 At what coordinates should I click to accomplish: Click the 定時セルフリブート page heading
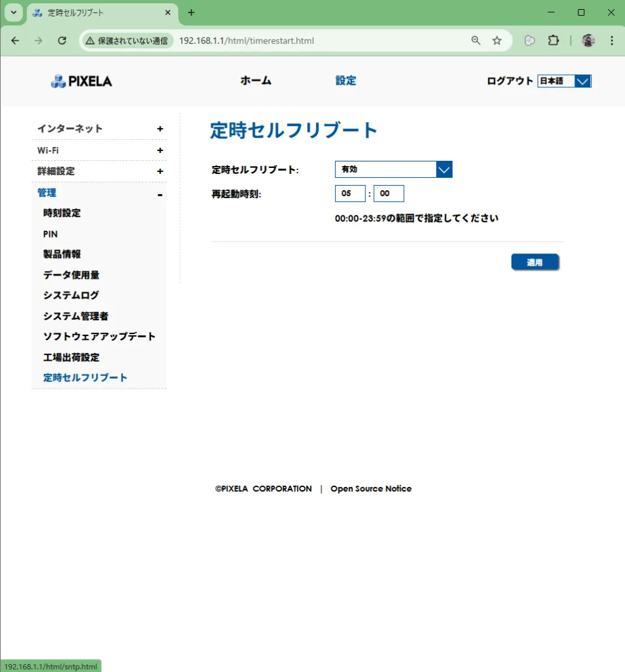pyautogui.click(x=294, y=131)
